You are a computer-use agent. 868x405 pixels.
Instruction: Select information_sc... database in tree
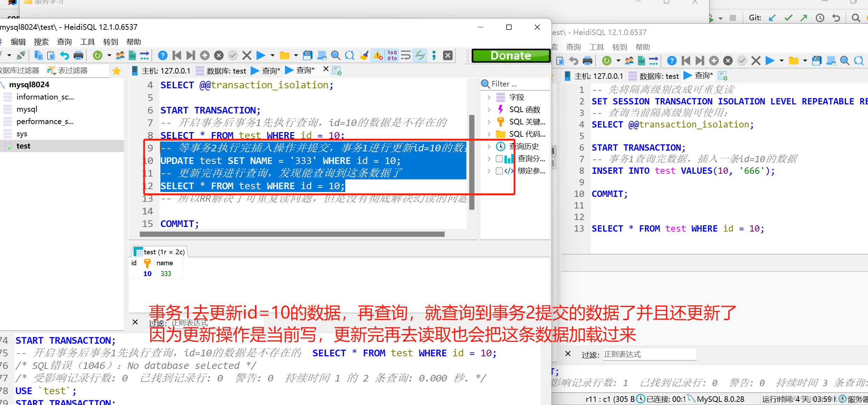point(45,97)
